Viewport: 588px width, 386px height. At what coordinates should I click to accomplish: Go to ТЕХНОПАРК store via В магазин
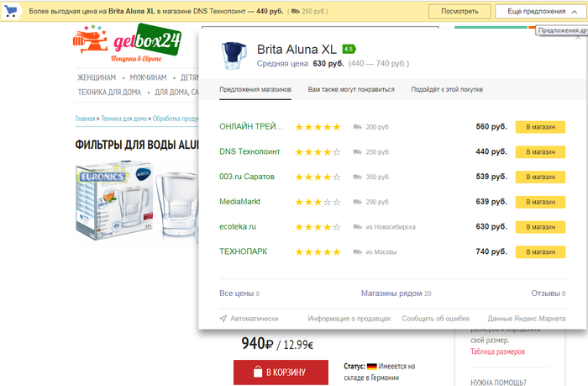[x=540, y=252]
